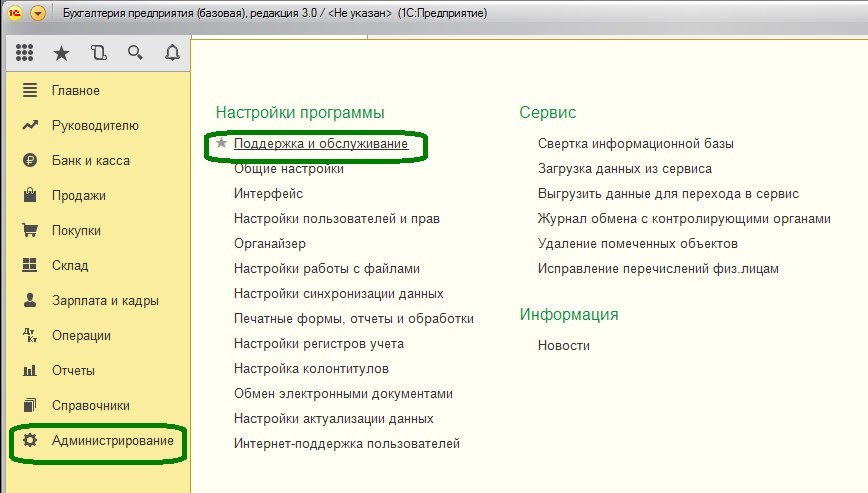Image resolution: width=868 pixels, height=493 pixels.
Task: Go to the Главное section
Action: tap(76, 90)
